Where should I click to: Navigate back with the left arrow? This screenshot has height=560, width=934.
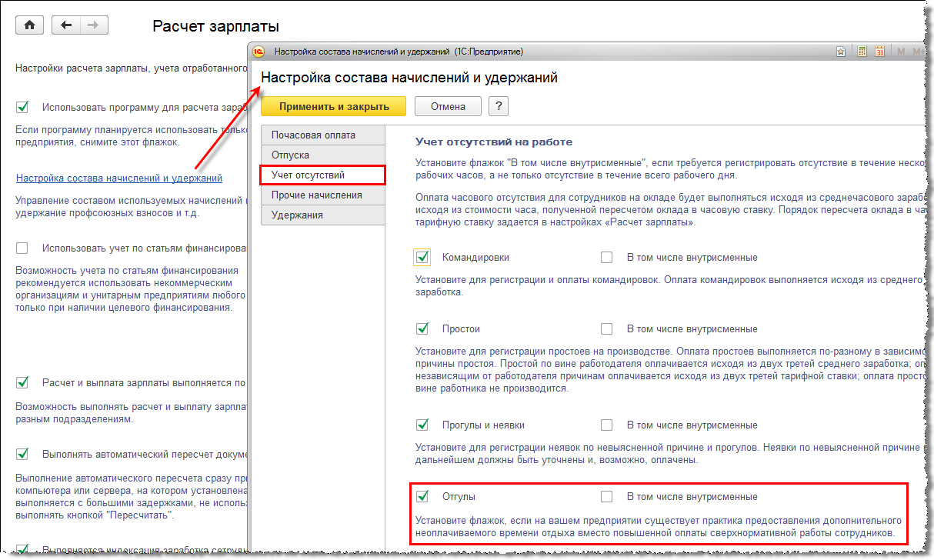coord(66,25)
